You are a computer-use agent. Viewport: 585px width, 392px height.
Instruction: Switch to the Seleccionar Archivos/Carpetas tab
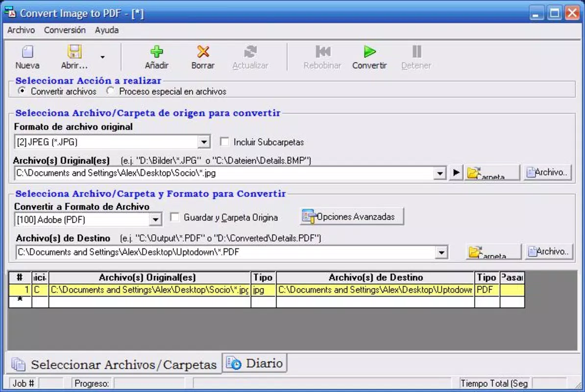tap(114, 365)
